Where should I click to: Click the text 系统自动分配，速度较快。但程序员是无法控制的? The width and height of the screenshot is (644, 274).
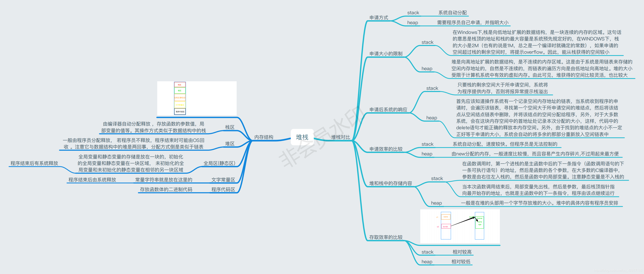pos(505,144)
